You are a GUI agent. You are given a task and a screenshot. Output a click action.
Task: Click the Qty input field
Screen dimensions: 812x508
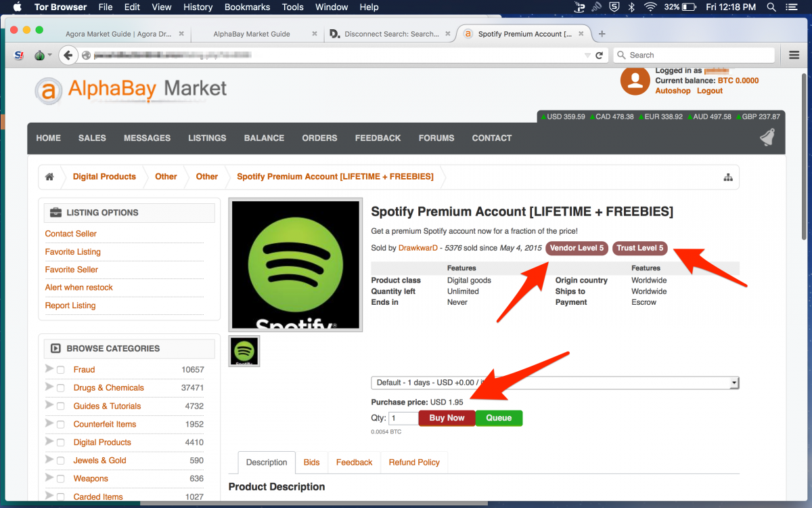click(403, 419)
